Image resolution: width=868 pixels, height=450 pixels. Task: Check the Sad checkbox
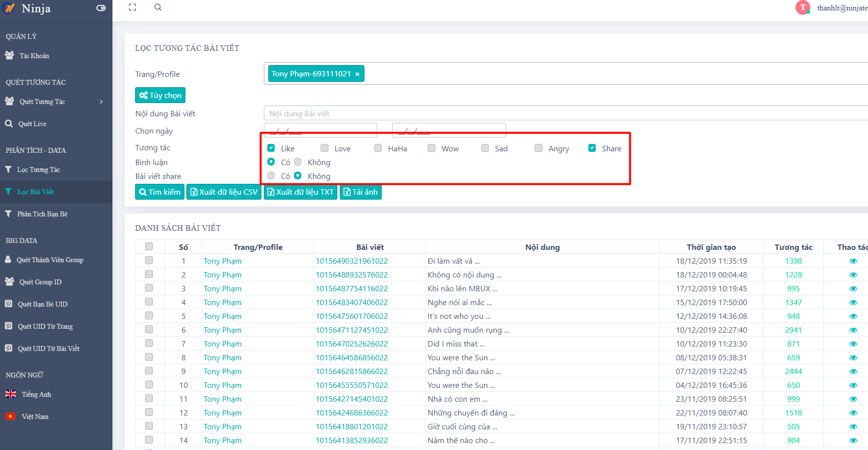click(x=485, y=148)
